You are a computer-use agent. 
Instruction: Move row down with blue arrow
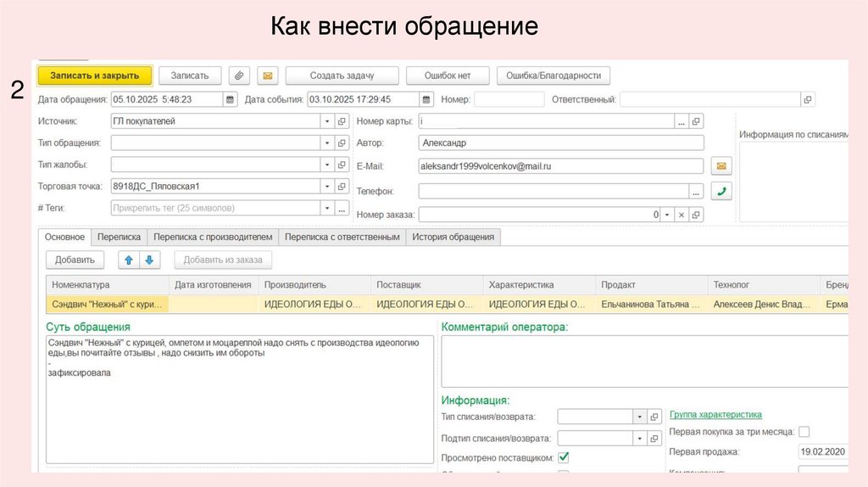147,260
